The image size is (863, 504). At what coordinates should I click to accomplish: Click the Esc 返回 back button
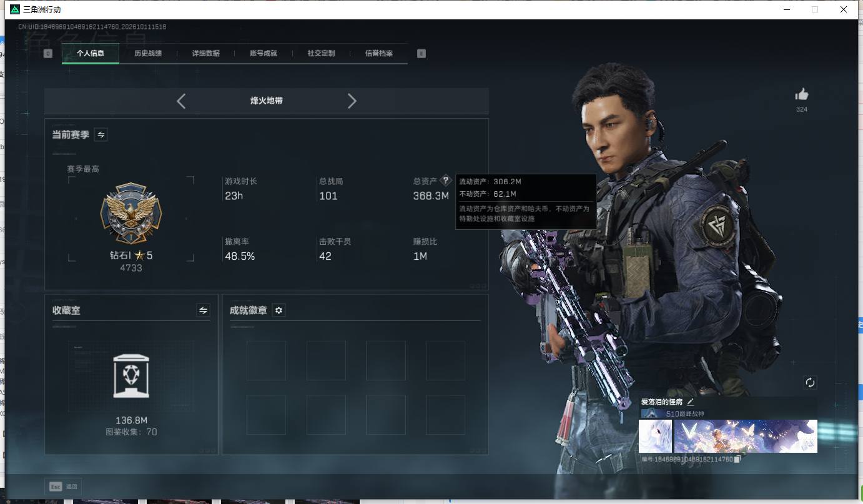pos(63,487)
